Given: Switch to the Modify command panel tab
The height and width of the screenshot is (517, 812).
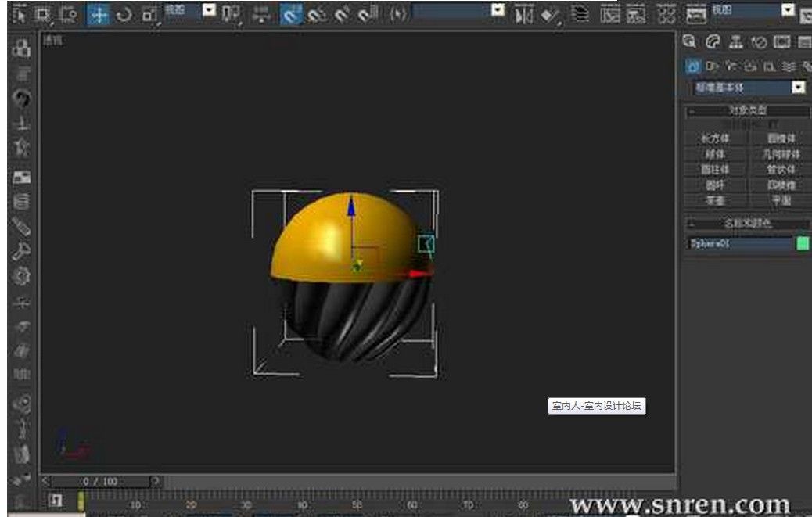Looking at the screenshot, I should 713,41.
